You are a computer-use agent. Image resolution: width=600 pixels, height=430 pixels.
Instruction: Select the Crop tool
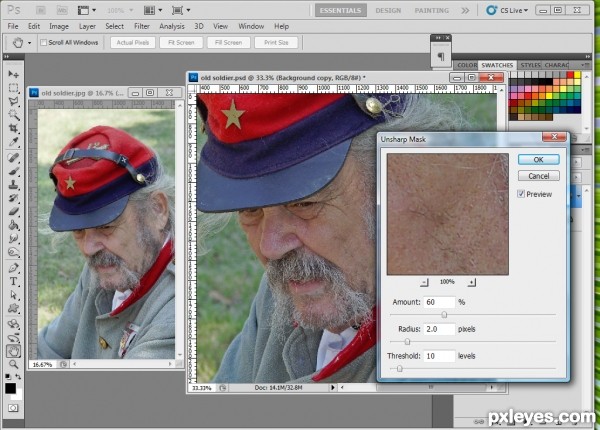[x=13, y=128]
